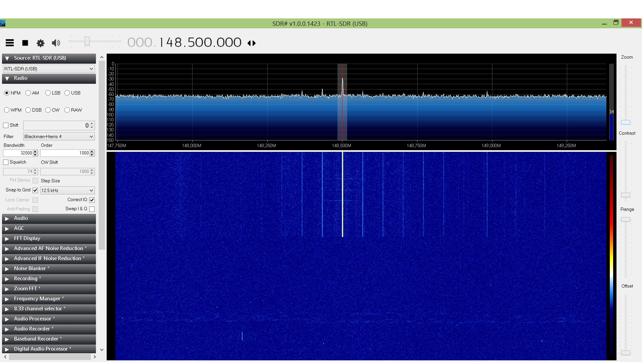Click the Bandwidth stepper arrows
This screenshot has width=644, height=362.
pos(36,153)
